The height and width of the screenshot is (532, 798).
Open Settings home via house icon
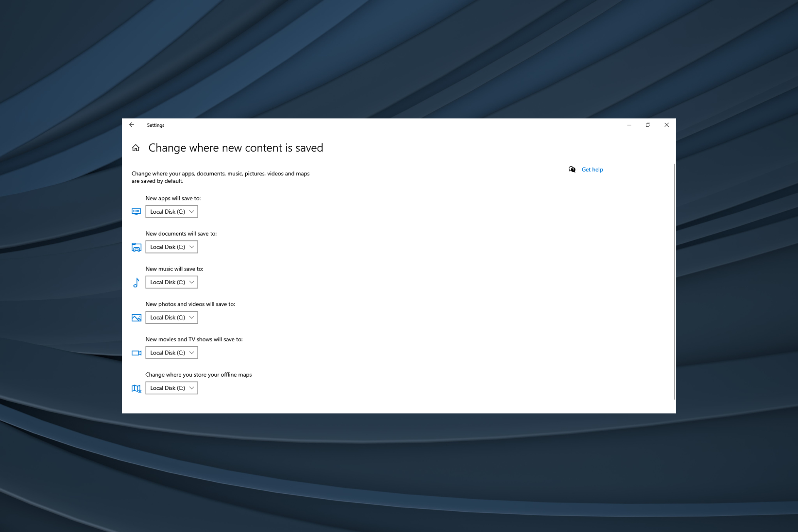pos(135,148)
